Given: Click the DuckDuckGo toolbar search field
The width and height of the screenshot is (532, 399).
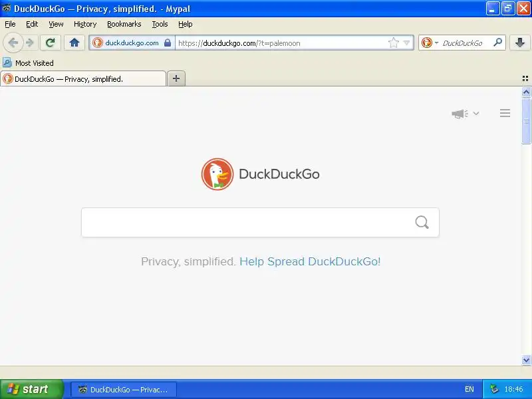Looking at the screenshot, I should coord(462,43).
